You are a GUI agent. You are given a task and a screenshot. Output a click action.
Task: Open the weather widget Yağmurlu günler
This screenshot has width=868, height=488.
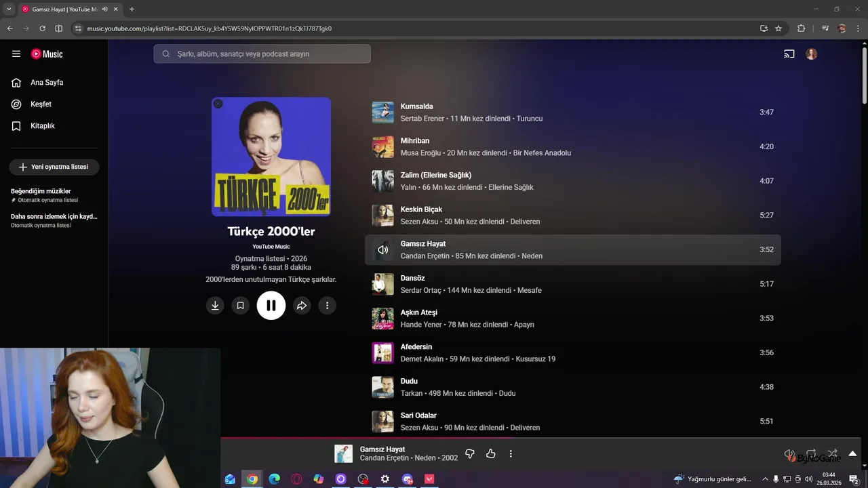click(712, 479)
